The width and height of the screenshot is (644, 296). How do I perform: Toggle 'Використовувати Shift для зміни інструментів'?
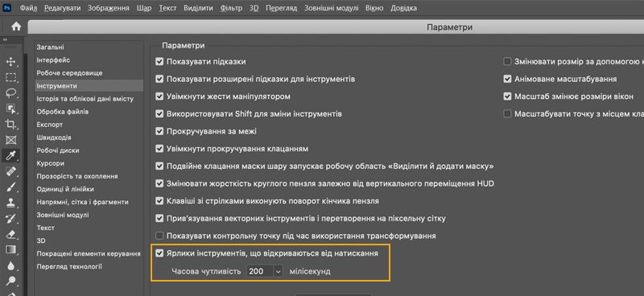coord(159,114)
